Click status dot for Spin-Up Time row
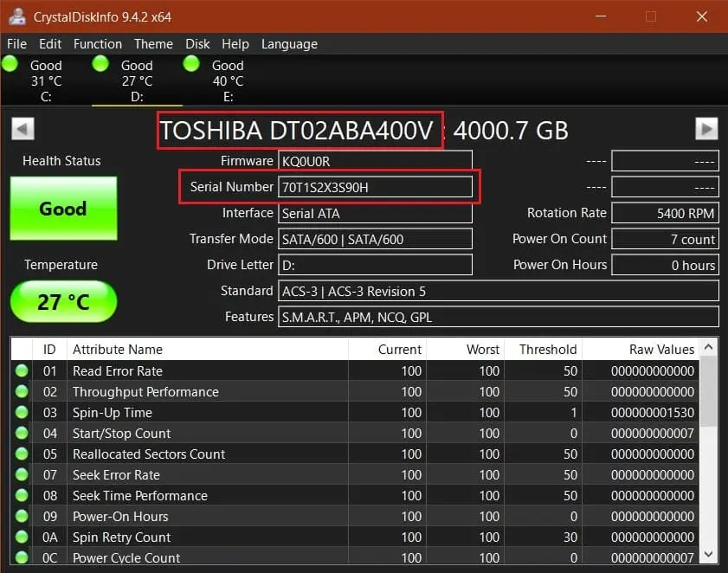Viewport: 728px width, 573px height. point(22,412)
